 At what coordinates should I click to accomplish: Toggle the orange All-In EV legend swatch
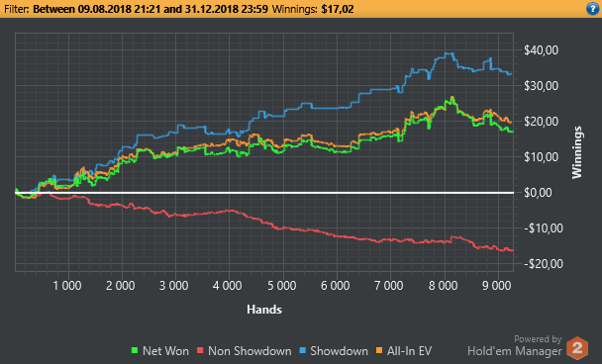pos(379,350)
